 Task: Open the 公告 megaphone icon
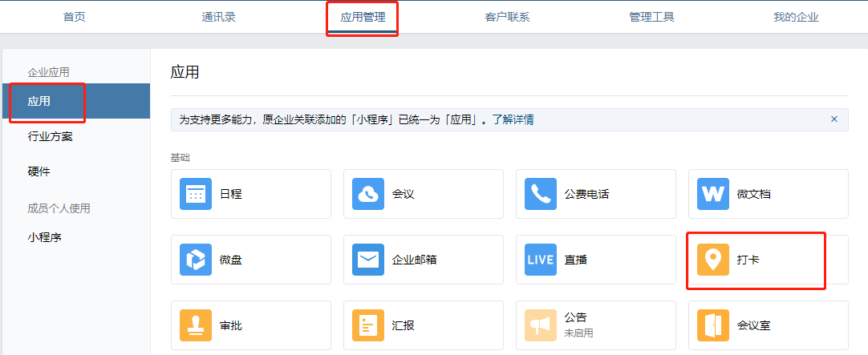click(541, 325)
